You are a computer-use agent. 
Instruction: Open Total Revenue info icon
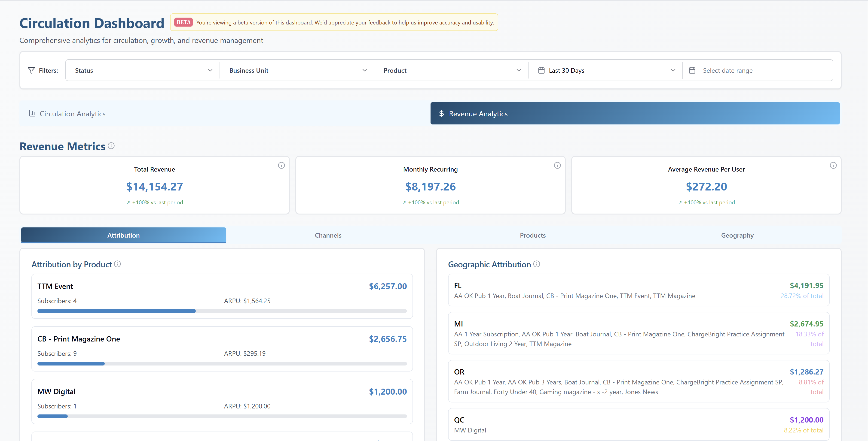[x=281, y=165]
